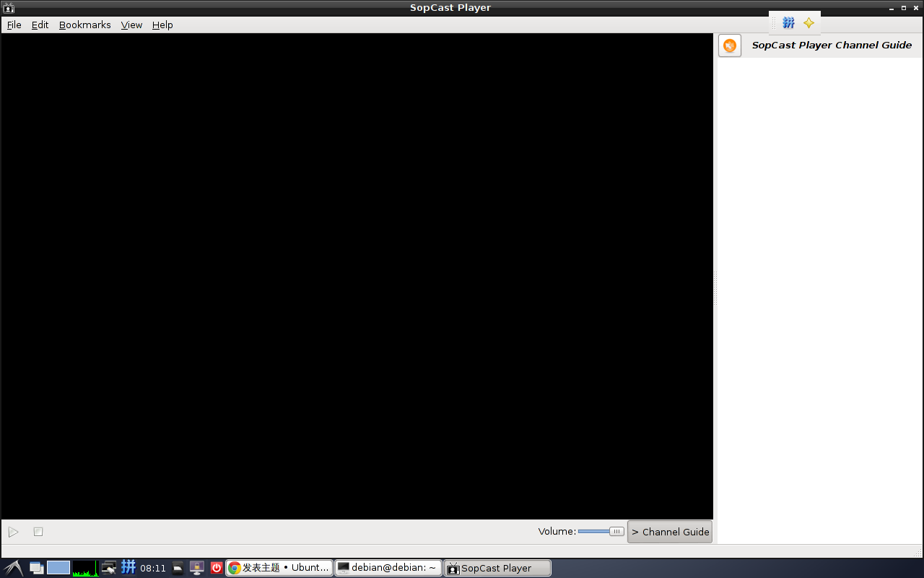Close the SopCast Player window
Screen dimensions: 924x578
pos(915,8)
